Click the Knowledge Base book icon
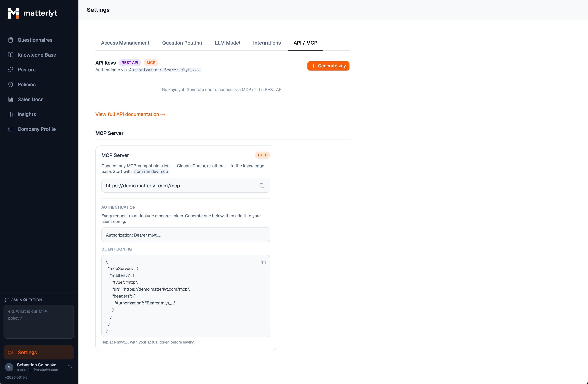Viewport: 588px width, 384px height. click(x=11, y=55)
